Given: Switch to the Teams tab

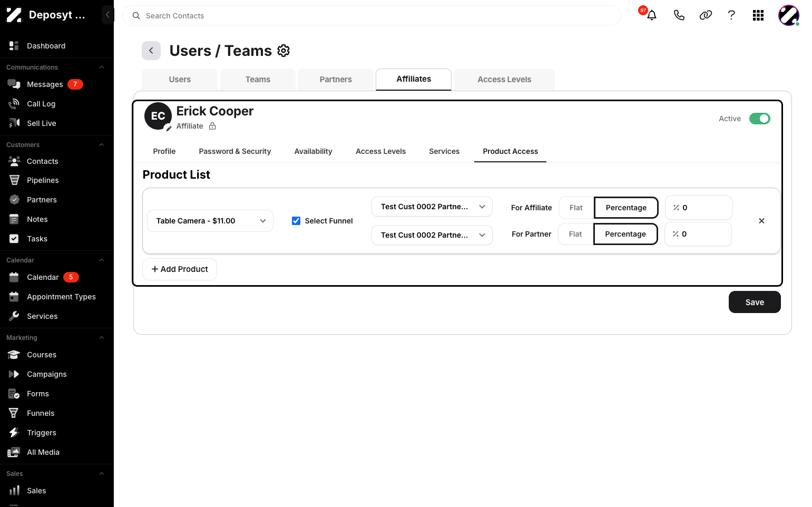Looking at the screenshot, I should coord(258,80).
